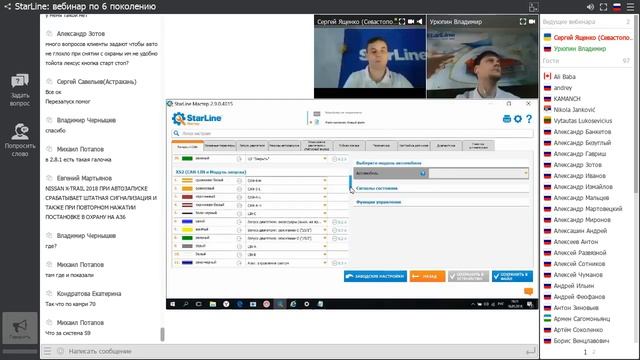
Task: Click the list icon left of the message field
Action: click(47, 351)
